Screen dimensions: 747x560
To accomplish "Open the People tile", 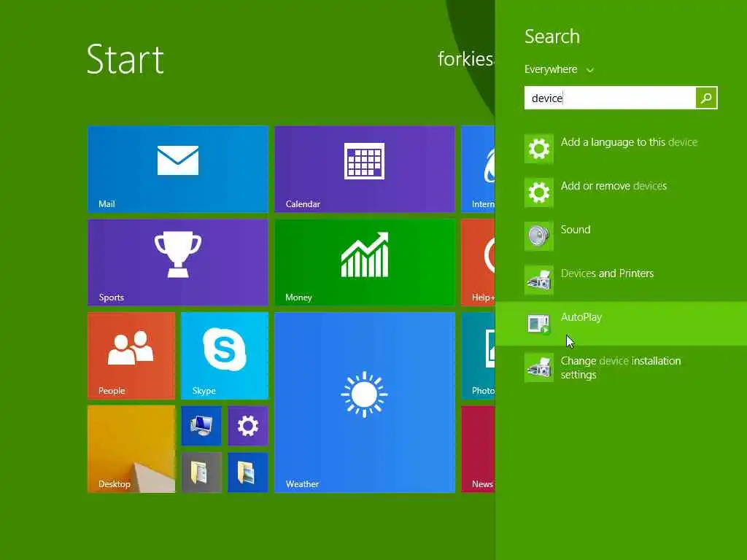I will click(131, 355).
